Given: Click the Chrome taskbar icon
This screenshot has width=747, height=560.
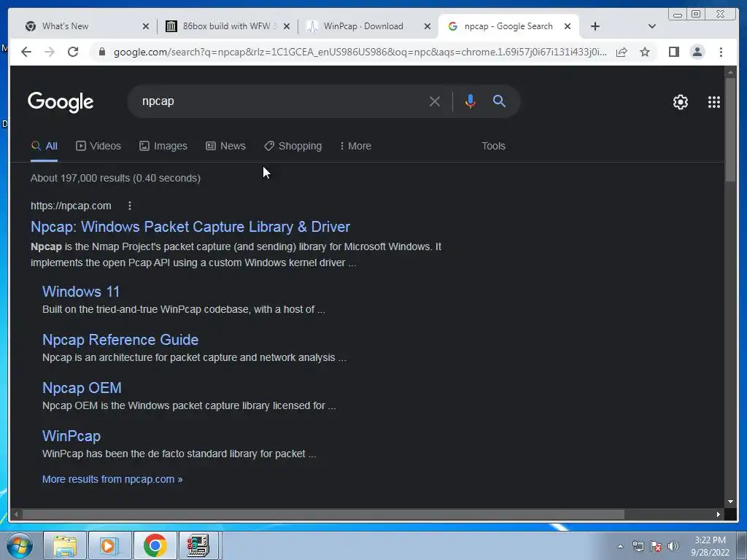Looking at the screenshot, I should coord(155,545).
